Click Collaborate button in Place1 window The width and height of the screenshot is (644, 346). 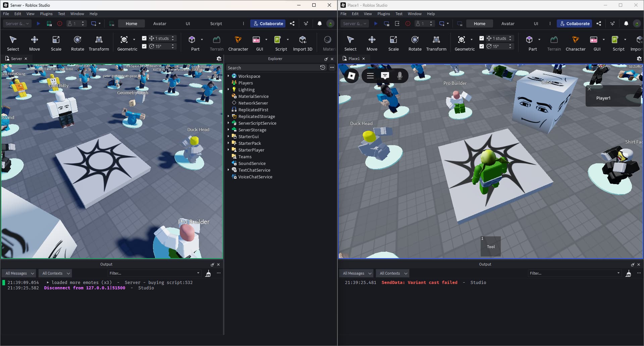[x=575, y=23]
